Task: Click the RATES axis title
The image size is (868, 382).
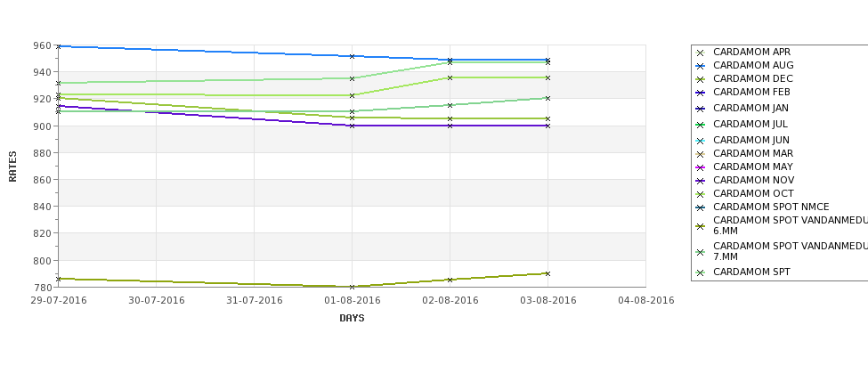Action: 12,167
